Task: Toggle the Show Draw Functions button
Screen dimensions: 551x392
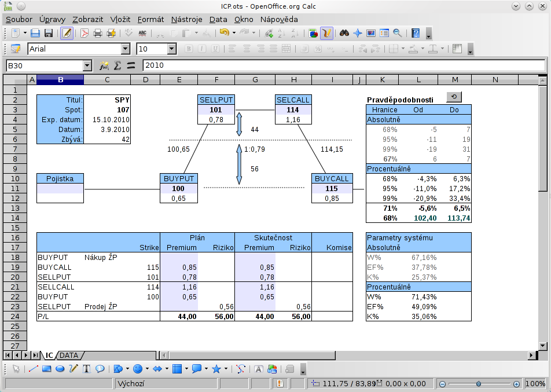Action: (x=327, y=33)
